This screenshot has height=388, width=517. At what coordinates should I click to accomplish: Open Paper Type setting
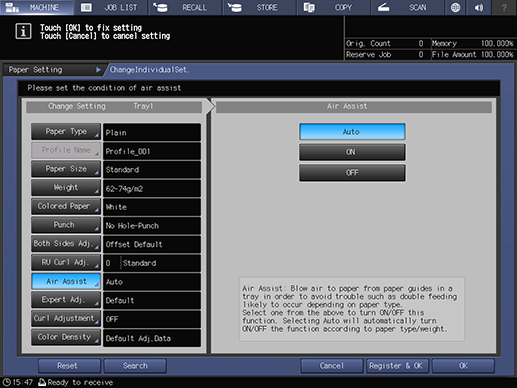coord(66,132)
